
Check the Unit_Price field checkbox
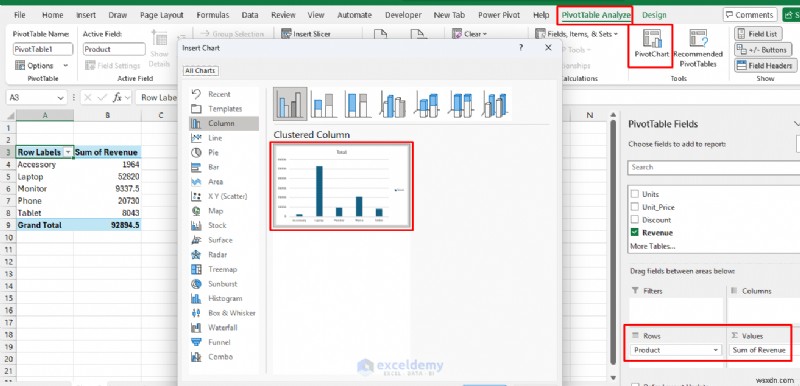pos(635,207)
